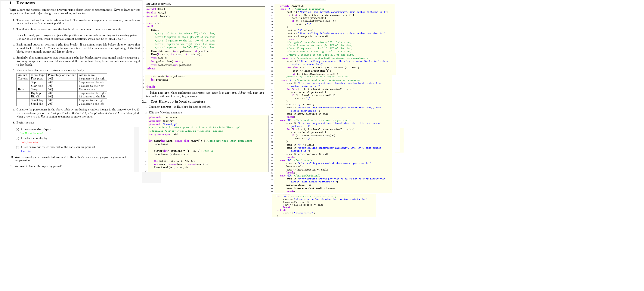Click the Fast plod 50% table cell

pyautogui.click(x=37, y=78)
